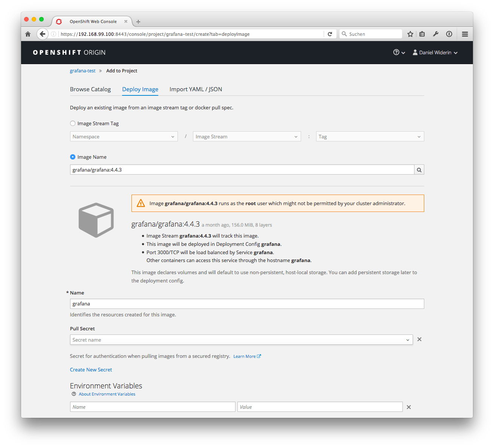Screen dimensions: 494x448
Task: Click the Create New Secret link
Action: [x=91, y=370]
